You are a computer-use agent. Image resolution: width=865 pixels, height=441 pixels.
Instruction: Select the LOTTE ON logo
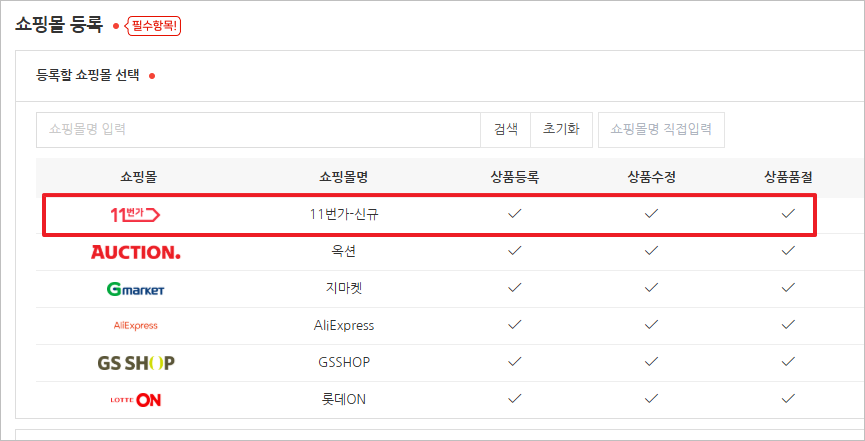(x=136, y=399)
